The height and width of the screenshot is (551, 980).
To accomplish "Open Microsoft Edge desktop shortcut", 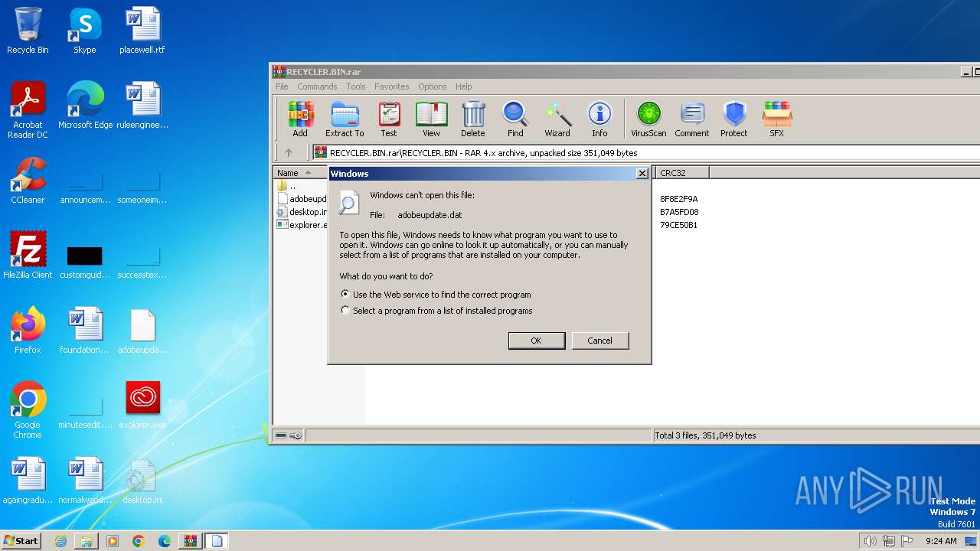I will point(85,106).
